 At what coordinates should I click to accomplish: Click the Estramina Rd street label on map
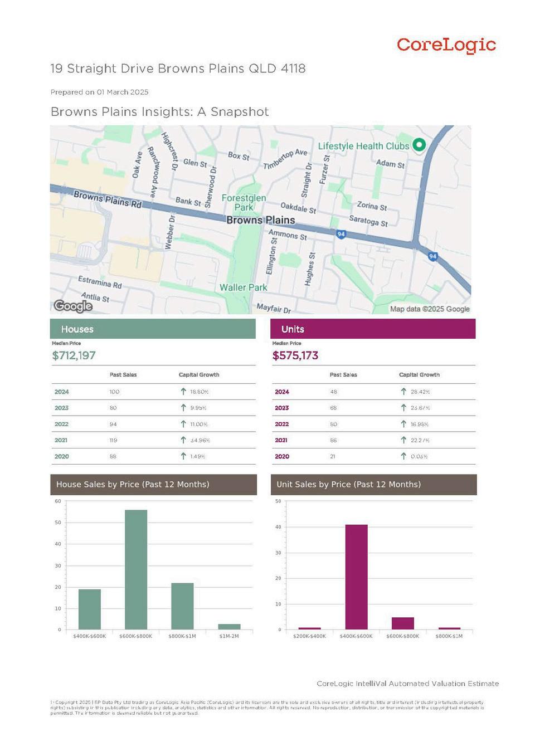100,282
